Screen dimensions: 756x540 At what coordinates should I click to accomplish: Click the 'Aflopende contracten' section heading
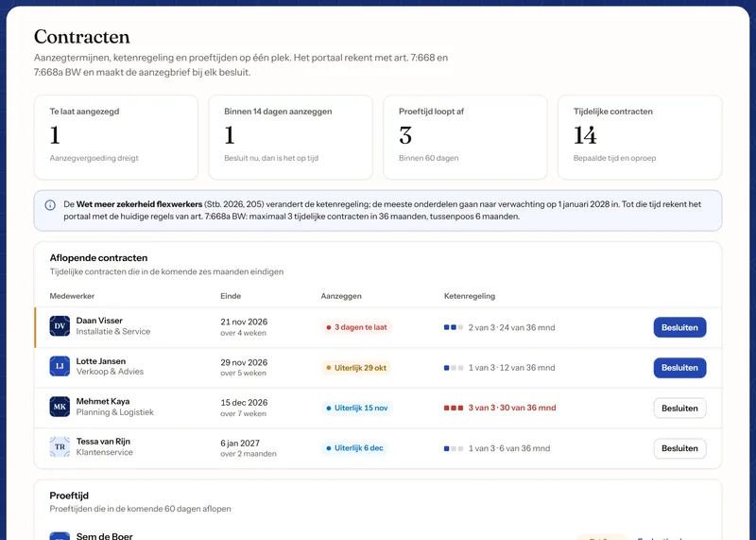pyautogui.click(x=98, y=258)
